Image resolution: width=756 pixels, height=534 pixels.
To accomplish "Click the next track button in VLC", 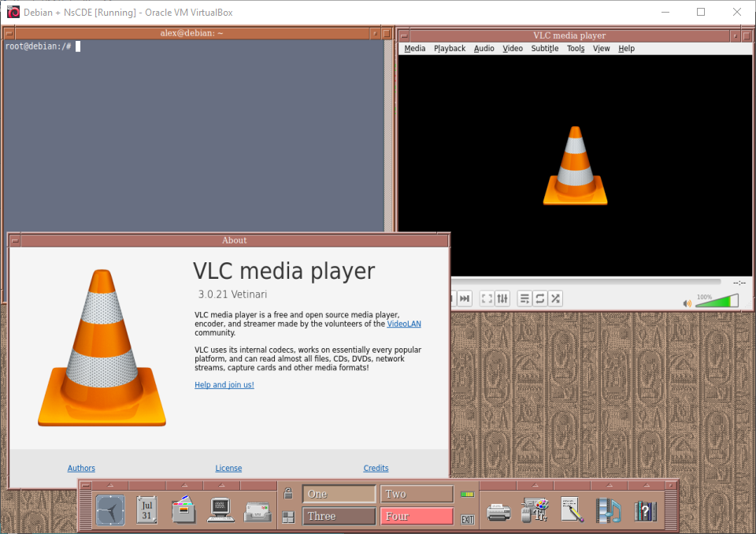I will point(465,299).
